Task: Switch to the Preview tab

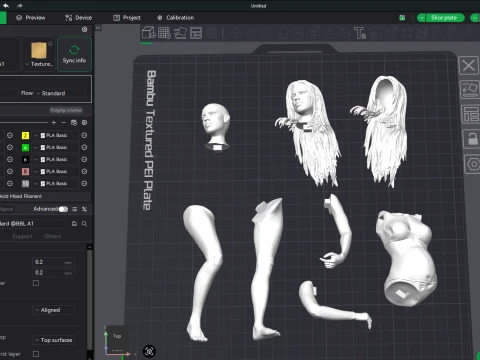Action: coord(31,18)
